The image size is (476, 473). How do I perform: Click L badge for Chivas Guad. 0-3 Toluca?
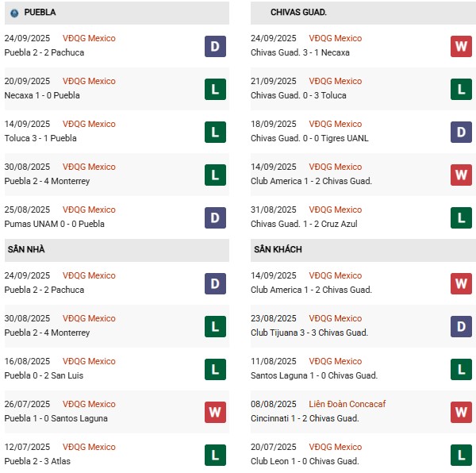coord(461,89)
